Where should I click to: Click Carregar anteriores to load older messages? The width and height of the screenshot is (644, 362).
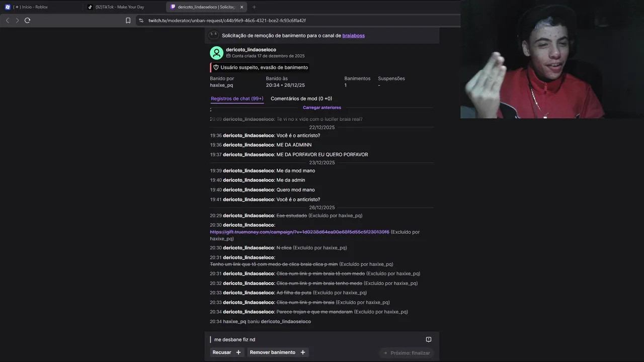pyautogui.click(x=322, y=108)
